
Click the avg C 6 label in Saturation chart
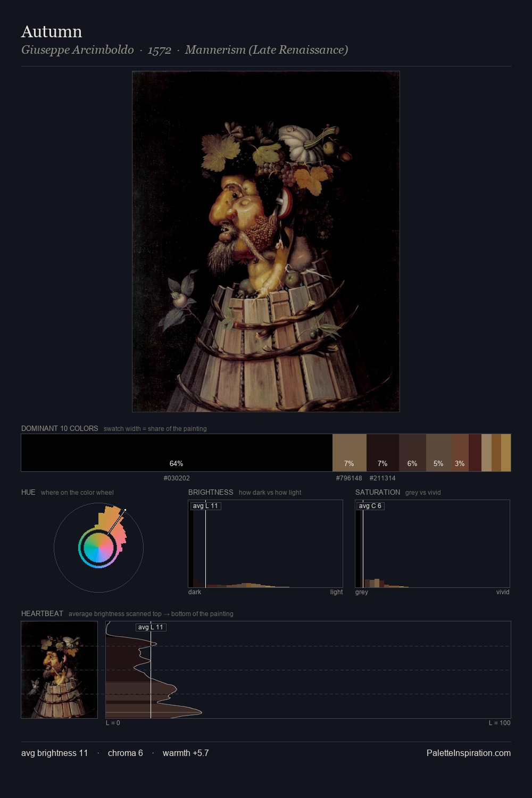370,506
